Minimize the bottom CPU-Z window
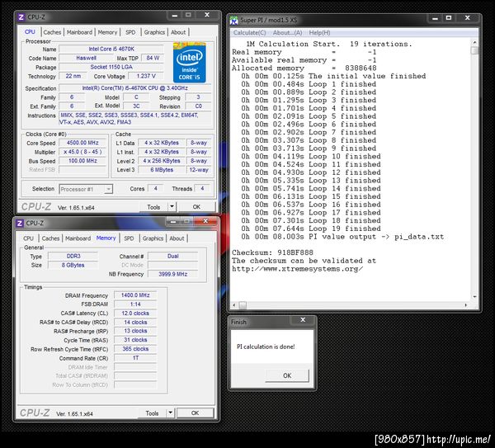 173,221
